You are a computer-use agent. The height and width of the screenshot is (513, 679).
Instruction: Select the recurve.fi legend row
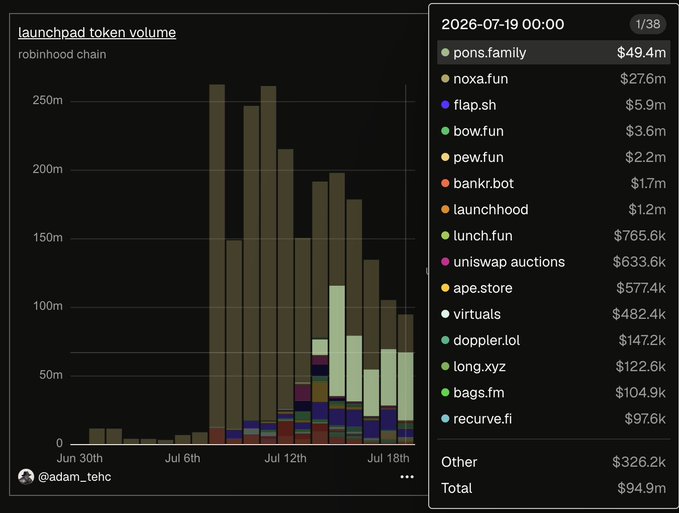(553, 419)
